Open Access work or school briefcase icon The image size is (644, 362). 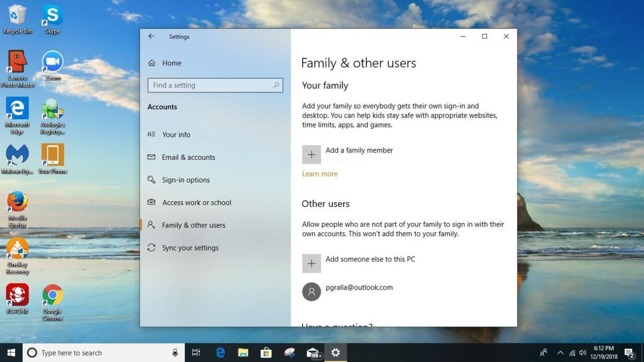[x=151, y=202]
